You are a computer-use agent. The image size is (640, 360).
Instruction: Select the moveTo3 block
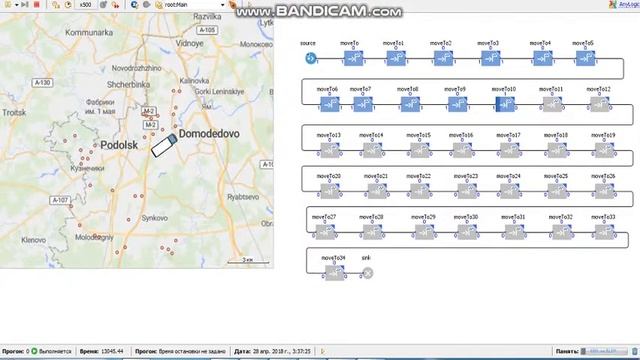pos(491,58)
